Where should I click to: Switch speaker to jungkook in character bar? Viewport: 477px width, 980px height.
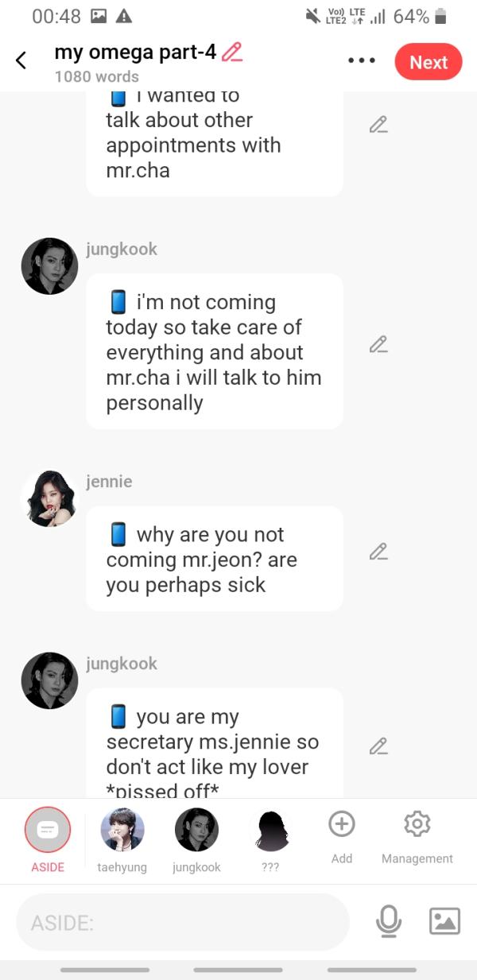(x=196, y=840)
